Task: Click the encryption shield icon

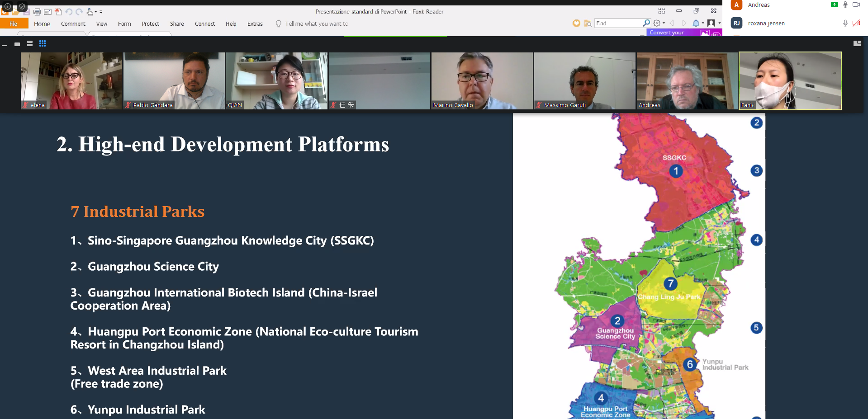Action: point(22,6)
